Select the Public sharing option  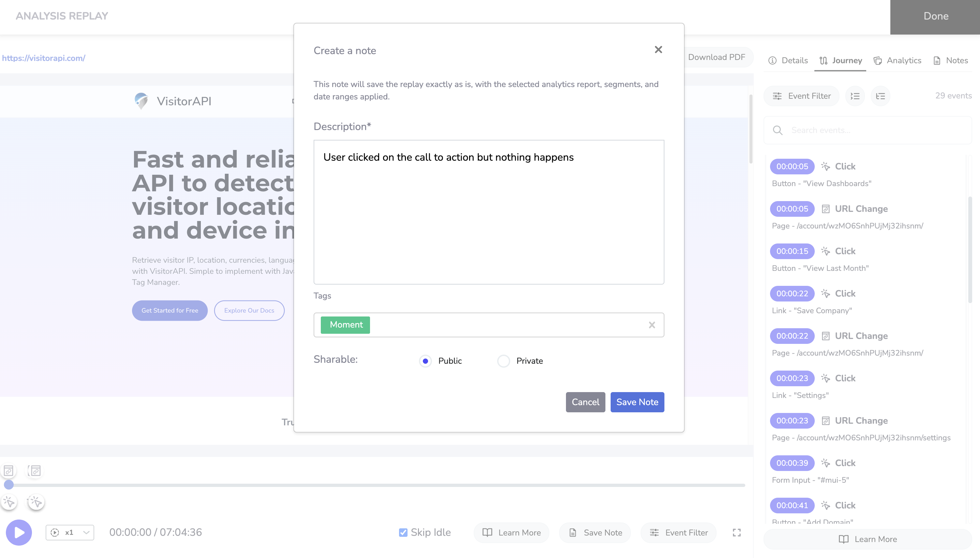[x=425, y=360]
